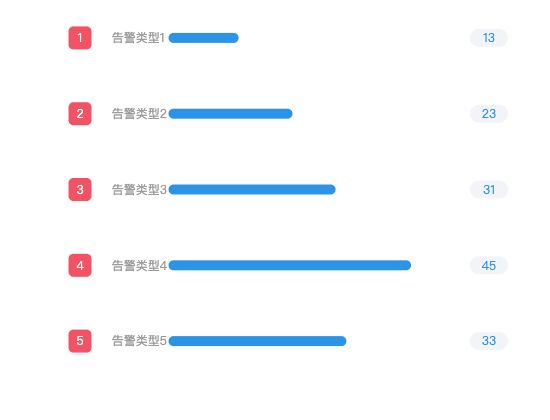Click the count pill showing 33
550x420 pixels.
(x=489, y=341)
